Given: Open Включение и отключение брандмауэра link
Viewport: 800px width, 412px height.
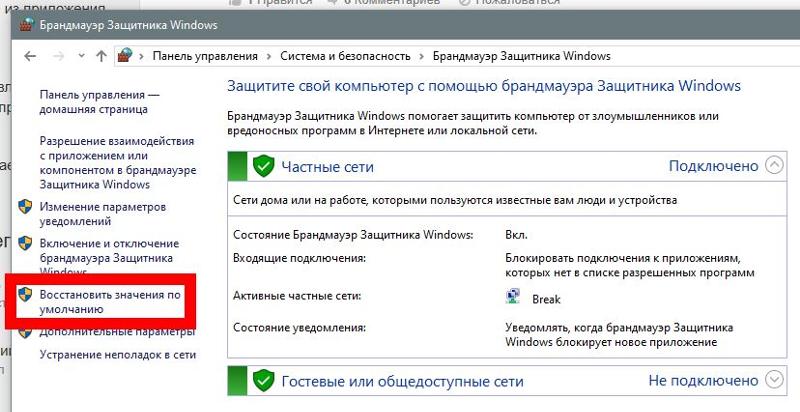Looking at the screenshot, I should tap(109, 258).
